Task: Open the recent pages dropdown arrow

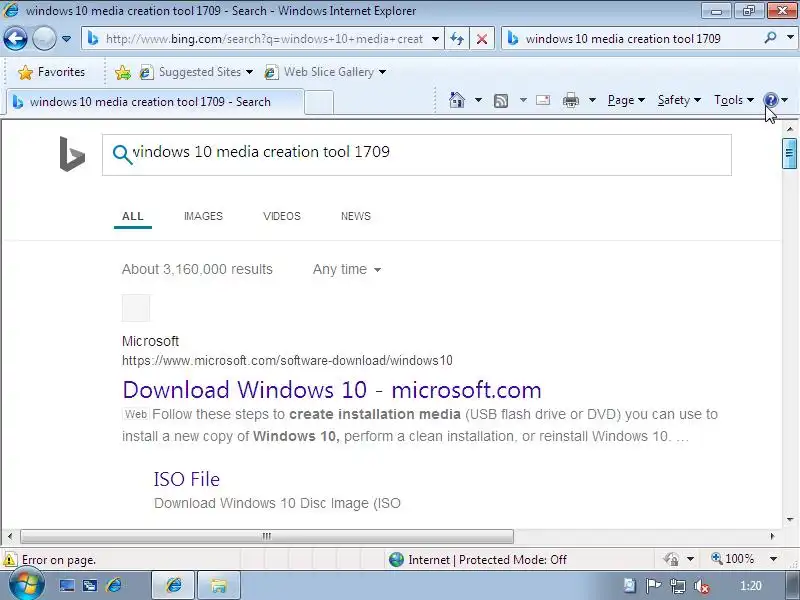Action: click(66, 39)
